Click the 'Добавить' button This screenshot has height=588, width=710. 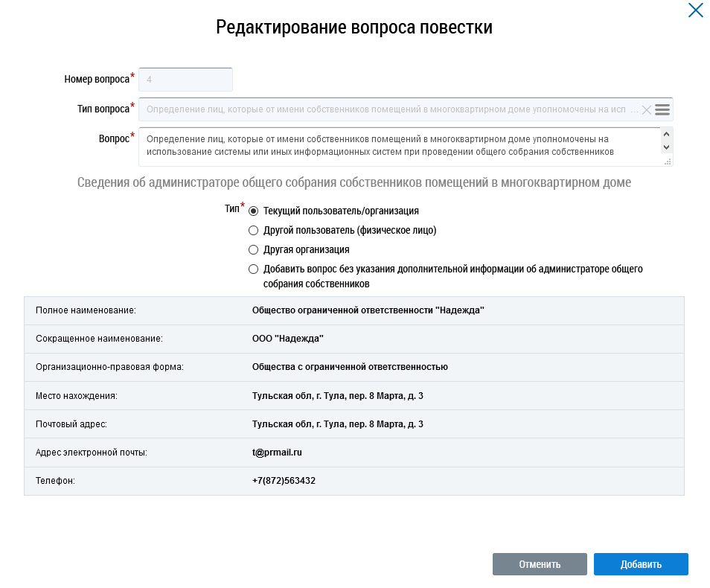641,564
